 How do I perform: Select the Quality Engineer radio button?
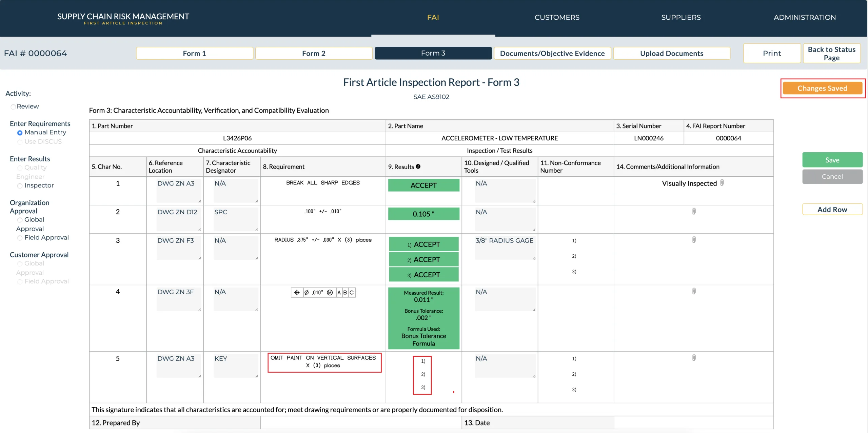[20, 168]
